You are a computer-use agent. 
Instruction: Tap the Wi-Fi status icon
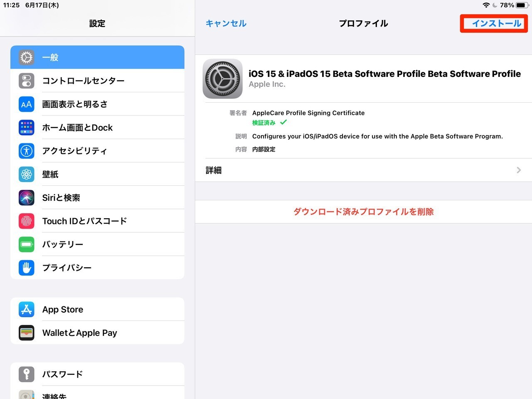486,5
